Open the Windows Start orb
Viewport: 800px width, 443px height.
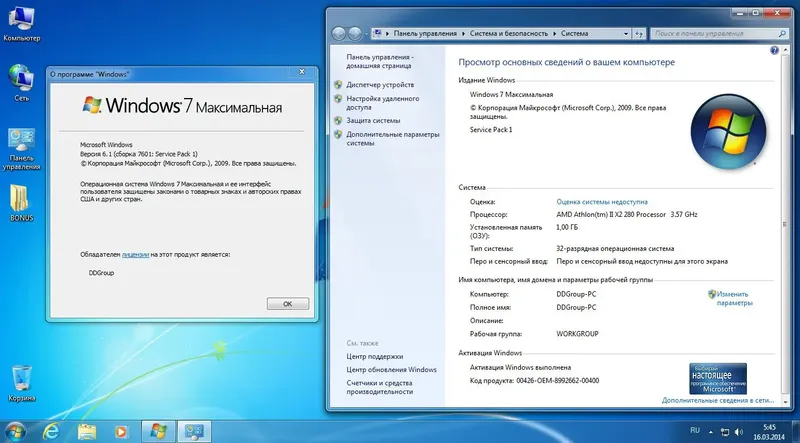coord(15,431)
